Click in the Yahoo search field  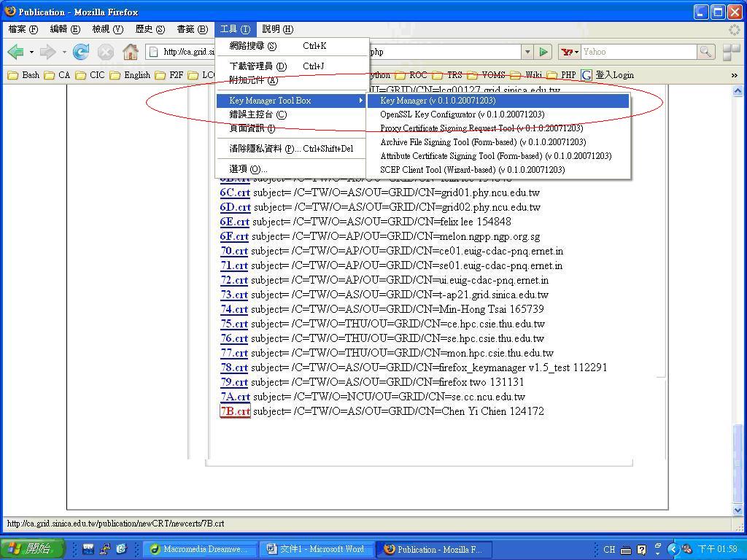[x=638, y=52]
